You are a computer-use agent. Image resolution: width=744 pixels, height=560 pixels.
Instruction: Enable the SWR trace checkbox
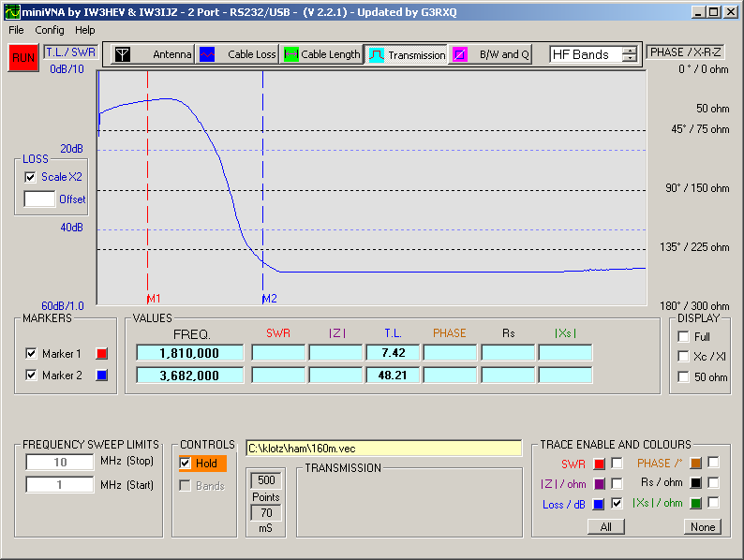(x=617, y=463)
